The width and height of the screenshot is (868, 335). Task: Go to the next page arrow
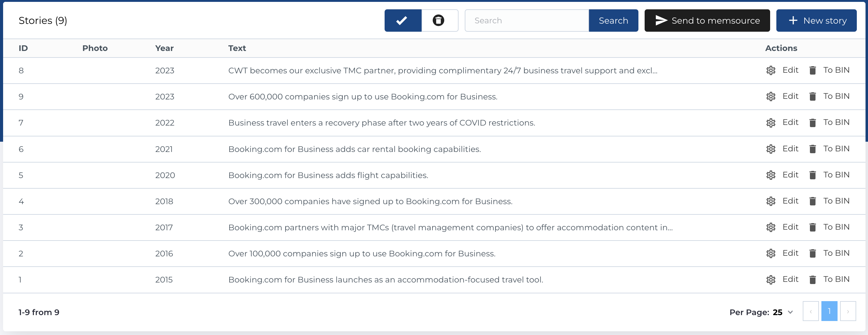(848, 311)
